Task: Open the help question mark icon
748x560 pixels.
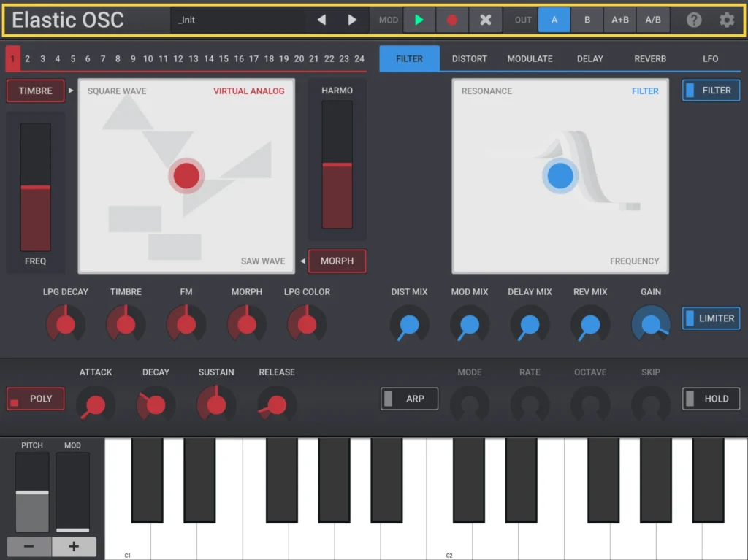Action: 694,20
